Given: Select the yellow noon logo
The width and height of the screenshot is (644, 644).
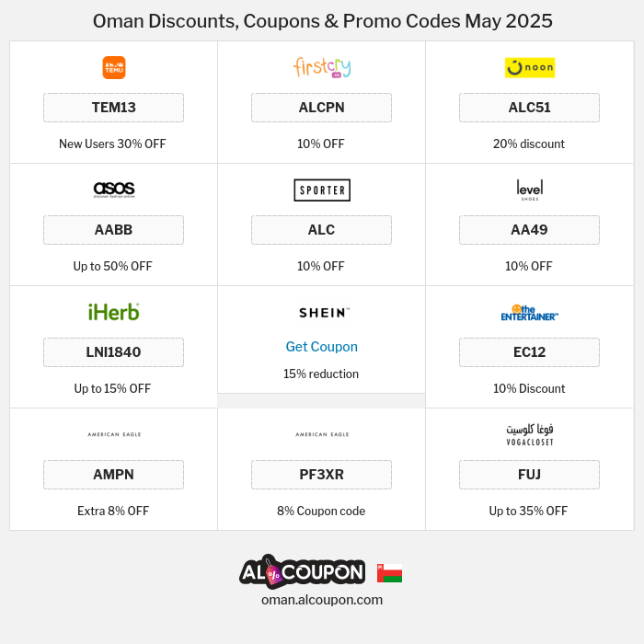Looking at the screenshot, I should pyautogui.click(x=529, y=67).
